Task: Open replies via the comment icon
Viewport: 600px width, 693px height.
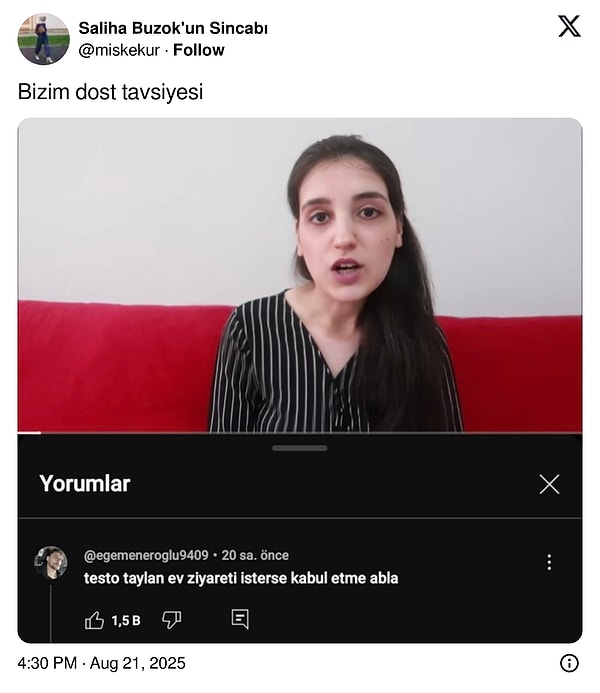Action: click(x=240, y=619)
